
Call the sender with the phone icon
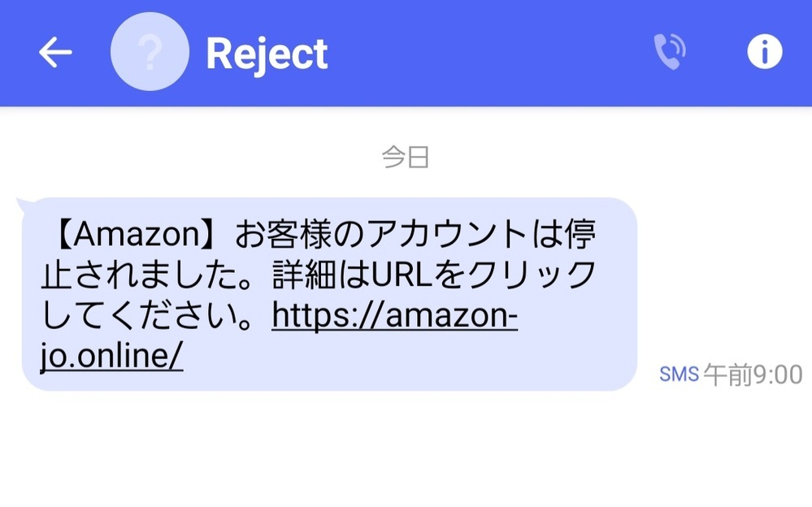point(670,52)
